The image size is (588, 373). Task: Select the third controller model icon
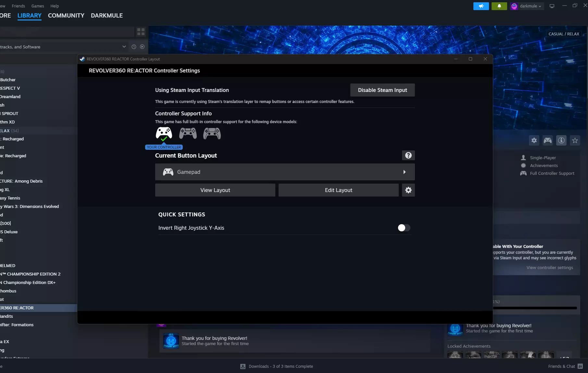coord(212,133)
